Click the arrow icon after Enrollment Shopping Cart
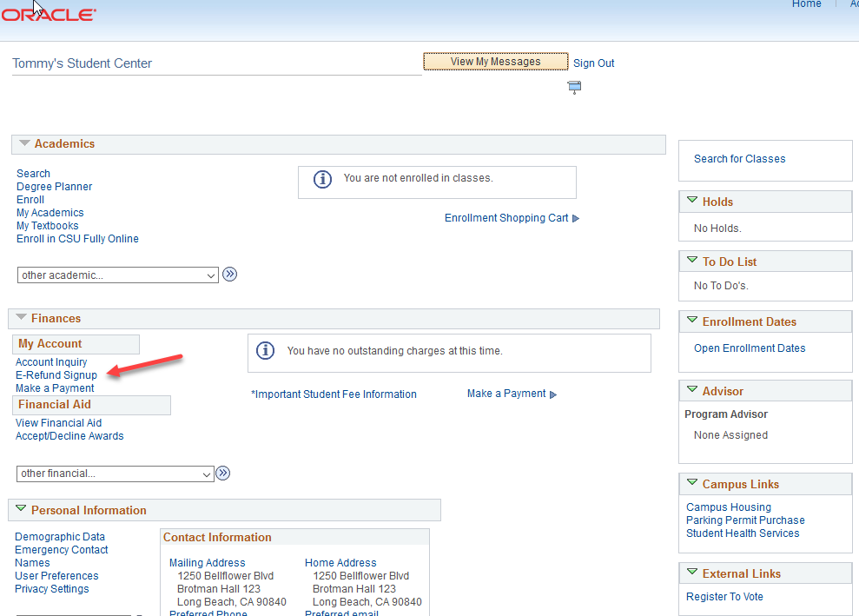Screen dimensions: 859x616 pos(576,218)
